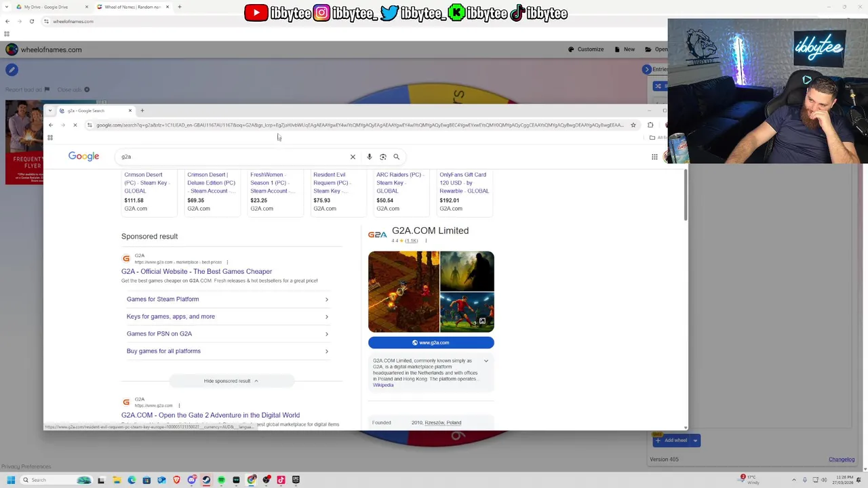
Task: Search by image with Google Lens
Action: (x=383, y=157)
